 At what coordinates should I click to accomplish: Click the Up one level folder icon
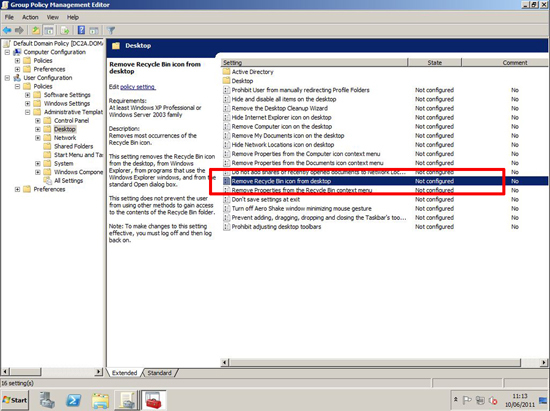pyautogui.click(x=35, y=31)
